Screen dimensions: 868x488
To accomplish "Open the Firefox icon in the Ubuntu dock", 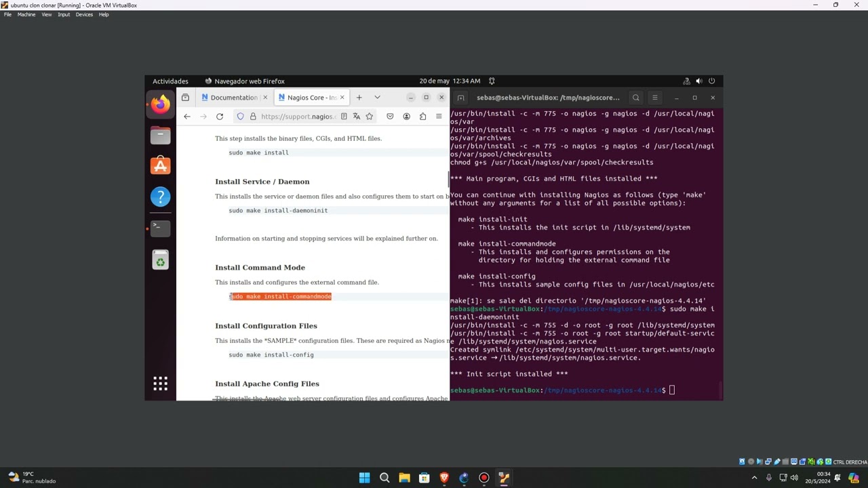I will (x=160, y=104).
